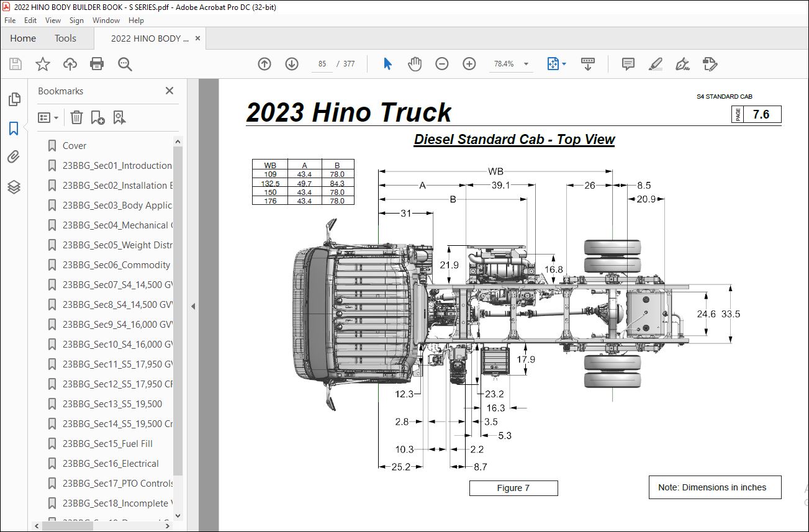Open the Cover bookmark

click(x=75, y=146)
